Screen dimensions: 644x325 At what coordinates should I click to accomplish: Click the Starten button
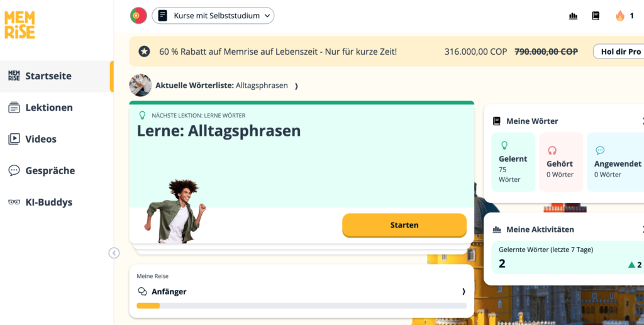point(404,225)
